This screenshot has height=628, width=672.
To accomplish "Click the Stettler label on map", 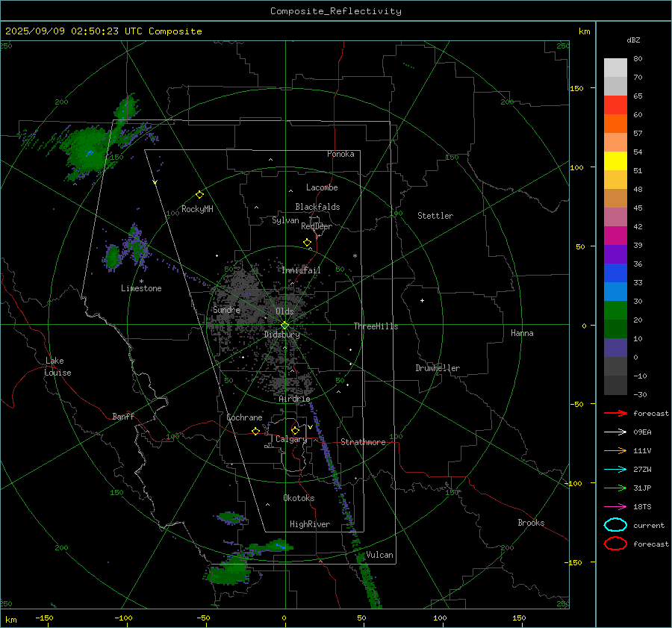I will click(x=435, y=216).
